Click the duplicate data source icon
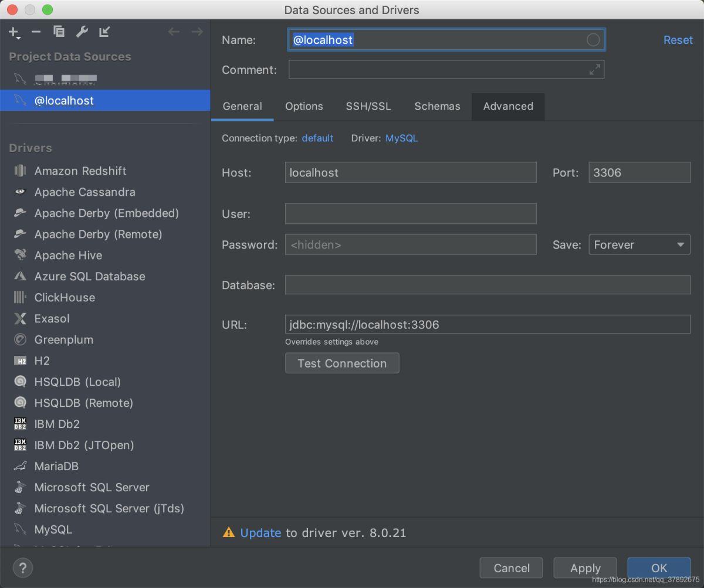The width and height of the screenshot is (704, 588). point(59,32)
